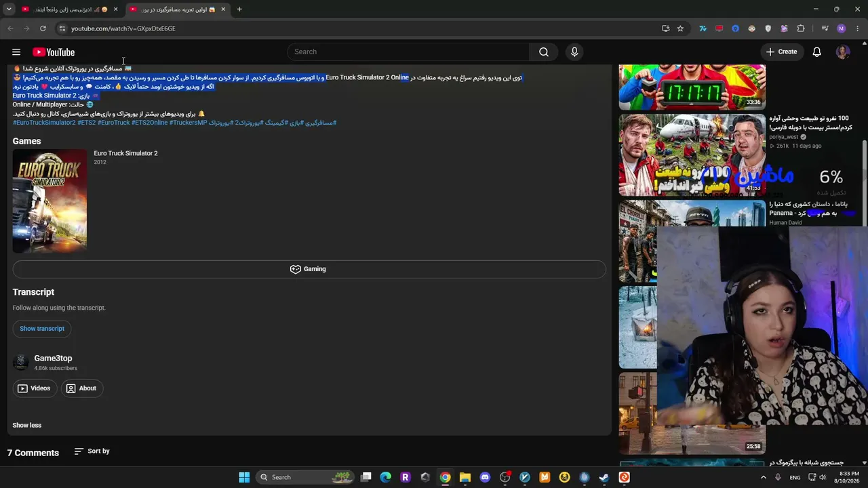Close the active YouTube tab

click(x=223, y=9)
